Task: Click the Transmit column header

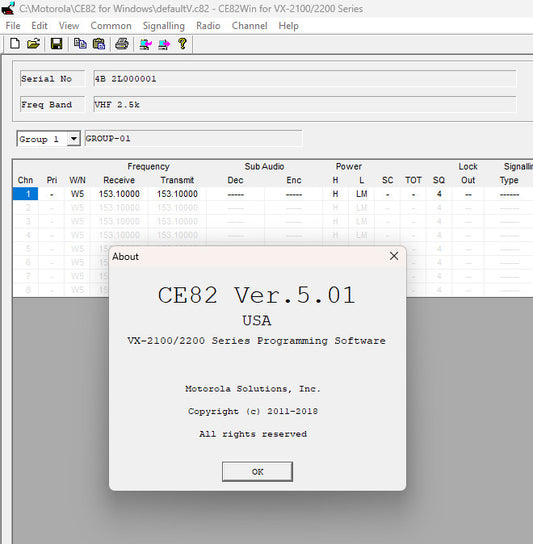Action: click(x=177, y=180)
